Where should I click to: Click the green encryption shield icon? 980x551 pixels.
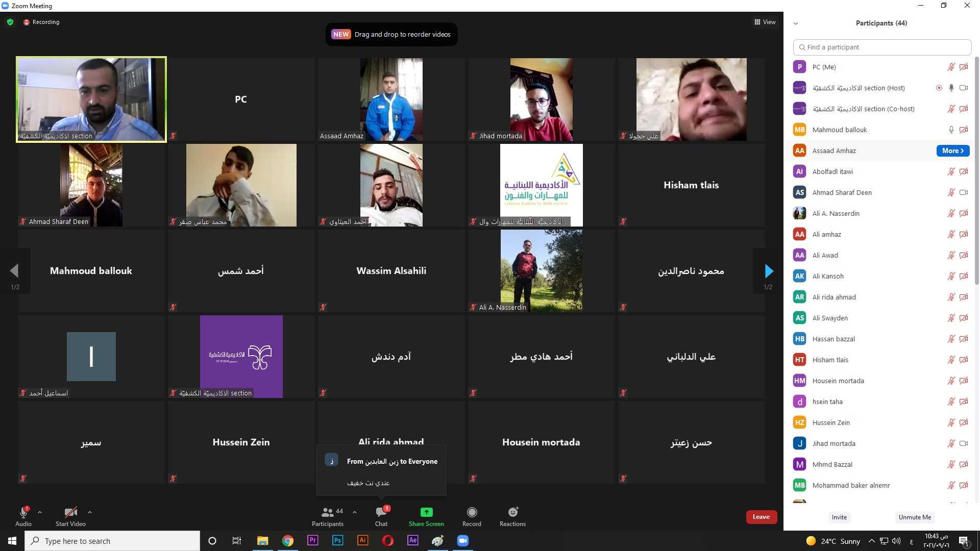point(10,22)
